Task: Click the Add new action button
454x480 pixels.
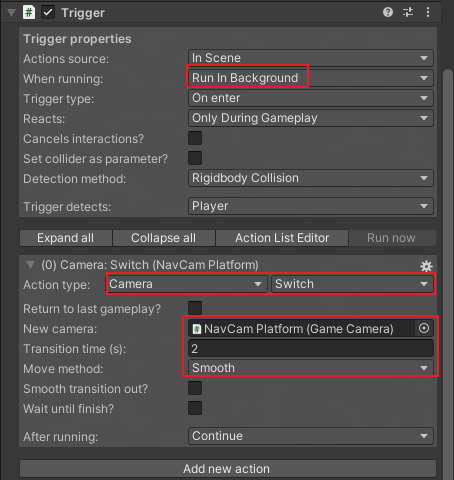Action: coord(228,469)
